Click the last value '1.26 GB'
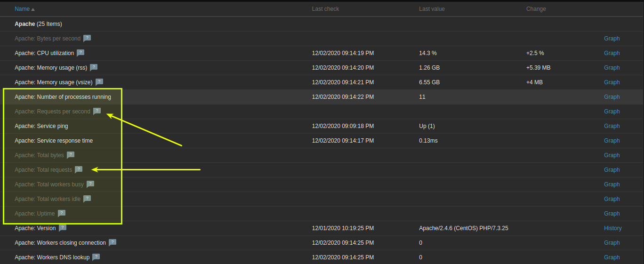Screen dimensions: 644x264 (x=429, y=68)
